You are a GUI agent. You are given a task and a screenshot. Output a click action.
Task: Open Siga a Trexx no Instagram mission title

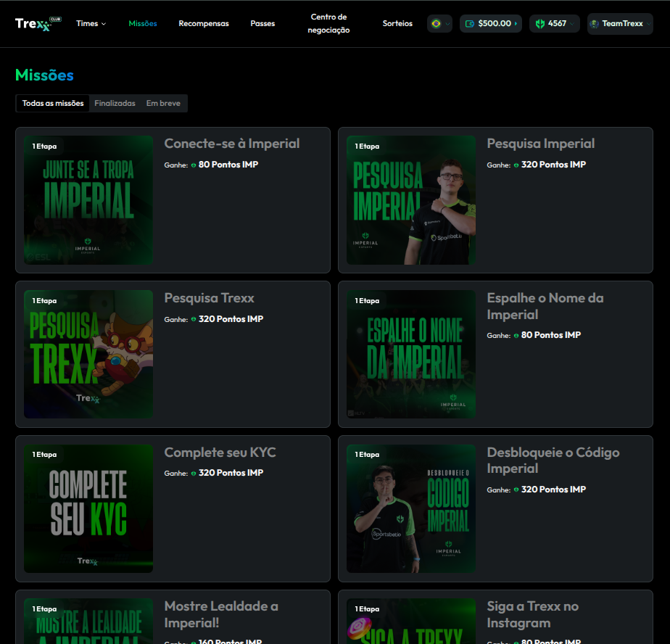tap(533, 614)
